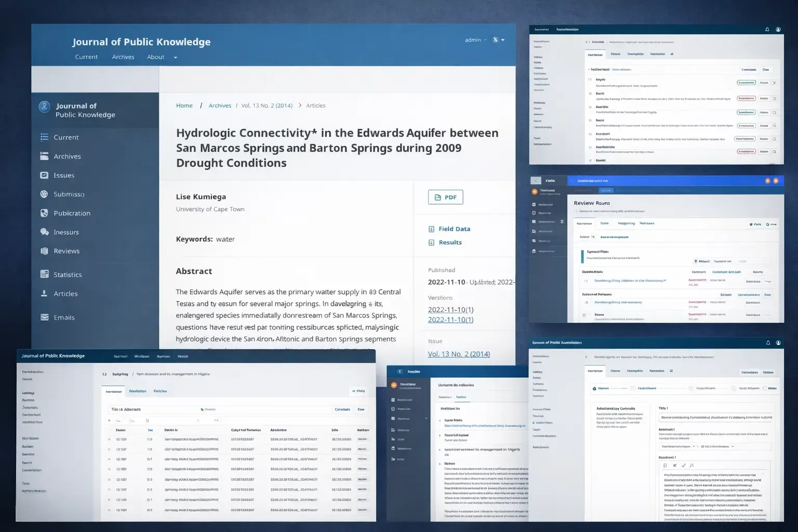Open the user account icon top right
798x532 pixels.
pos(778,30)
